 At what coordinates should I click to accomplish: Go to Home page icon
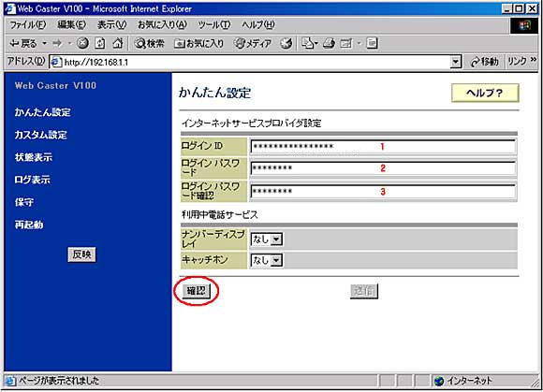coord(118,43)
